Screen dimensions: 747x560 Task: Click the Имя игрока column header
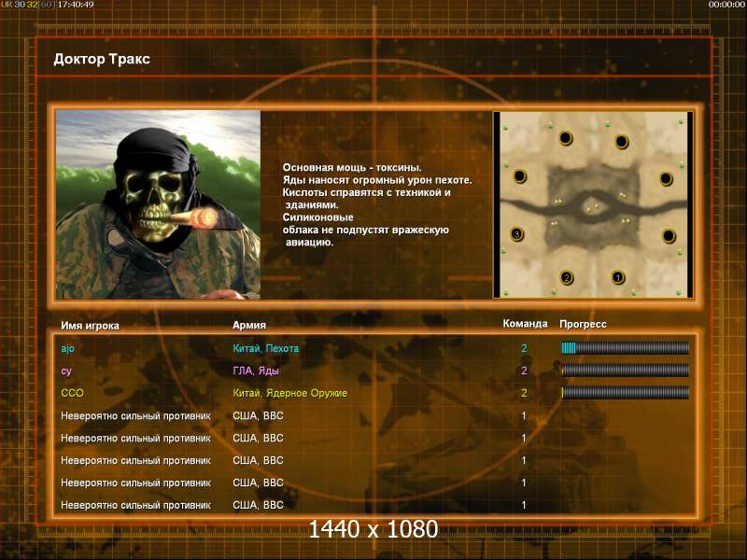[90, 326]
